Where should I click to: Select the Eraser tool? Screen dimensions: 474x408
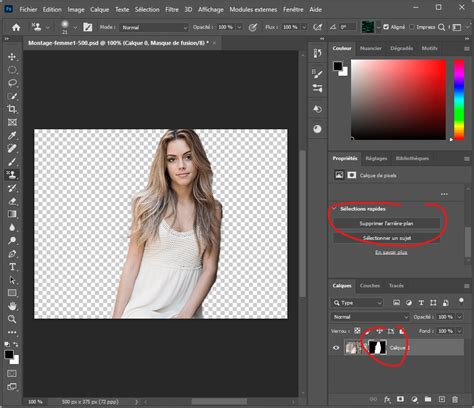point(12,201)
